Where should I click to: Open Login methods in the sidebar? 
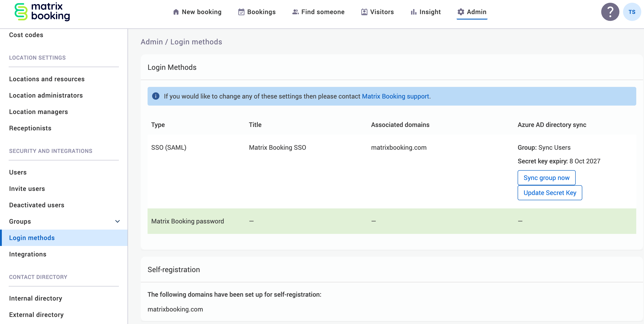click(x=32, y=238)
